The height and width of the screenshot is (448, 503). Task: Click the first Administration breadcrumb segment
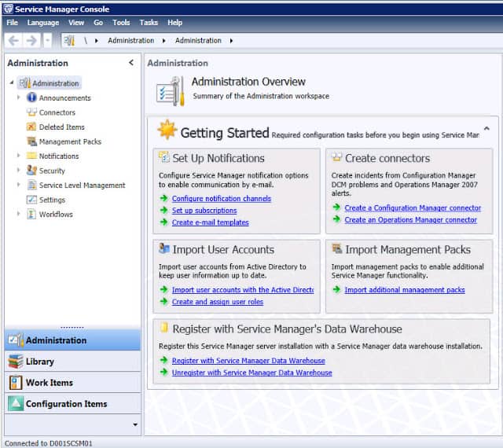(x=131, y=41)
